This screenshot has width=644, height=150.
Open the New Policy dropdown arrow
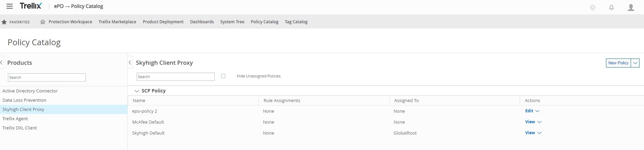coord(635,63)
